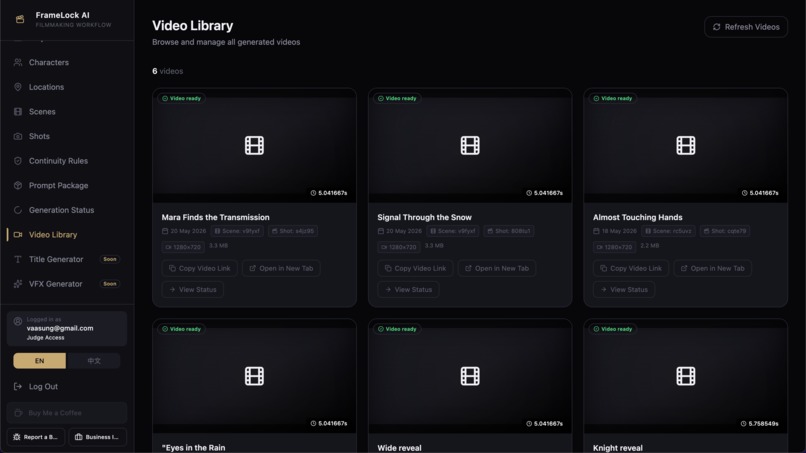
Task: Click Scene tag on Almost Touching Hands card
Action: 668,231
